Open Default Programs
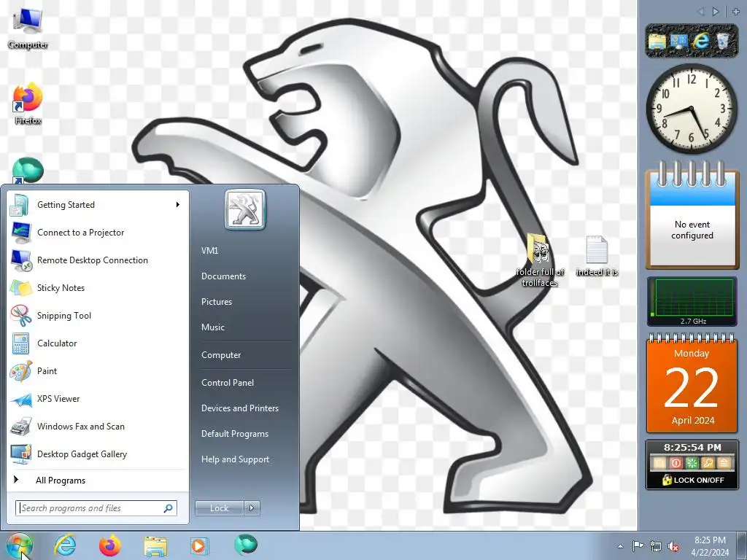The image size is (747, 560). [x=235, y=434]
